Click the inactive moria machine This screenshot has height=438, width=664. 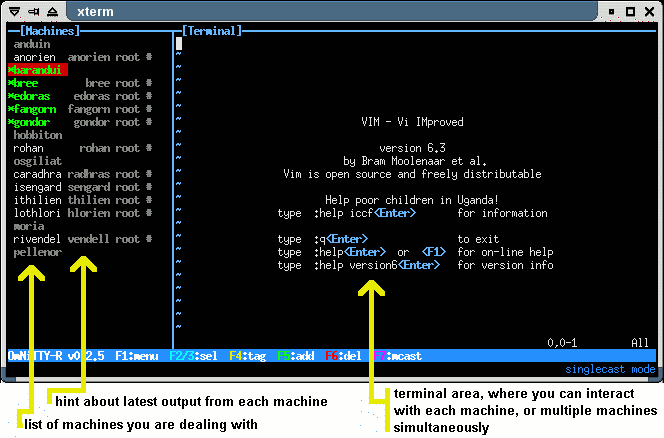(28, 226)
